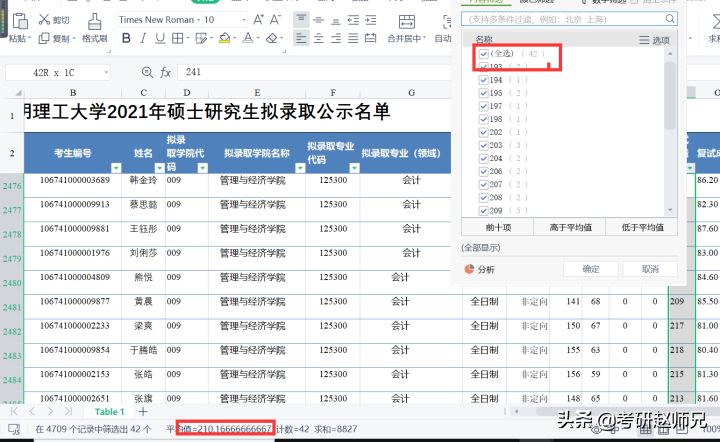Screen dimensions: 720x442
Task: Click the magnifier zoom icon beside fx
Action: coord(147,72)
